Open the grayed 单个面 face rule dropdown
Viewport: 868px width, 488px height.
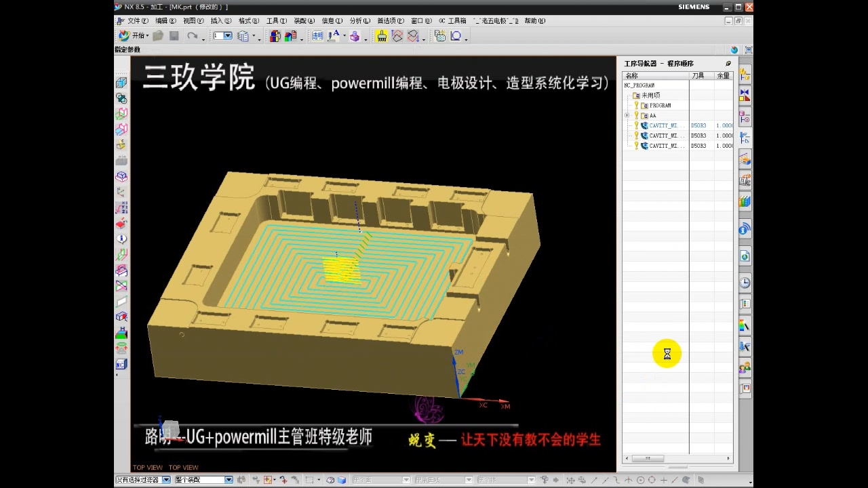point(381,480)
